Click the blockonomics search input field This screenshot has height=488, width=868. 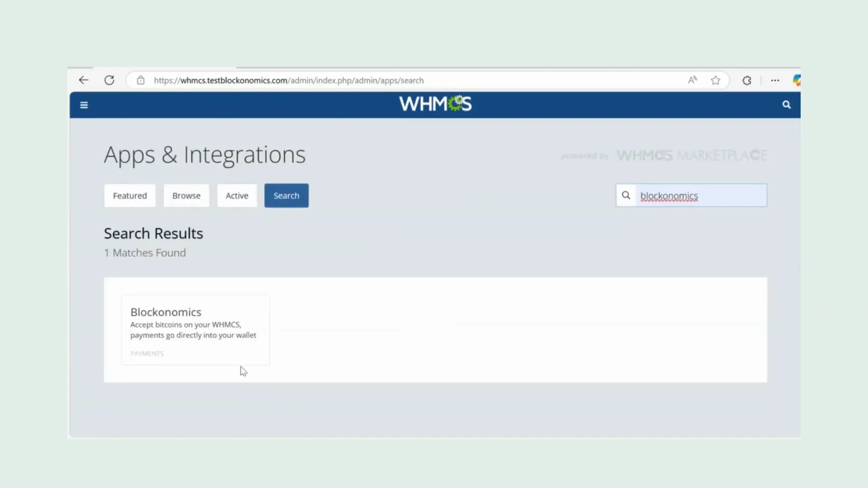[x=701, y=196]
